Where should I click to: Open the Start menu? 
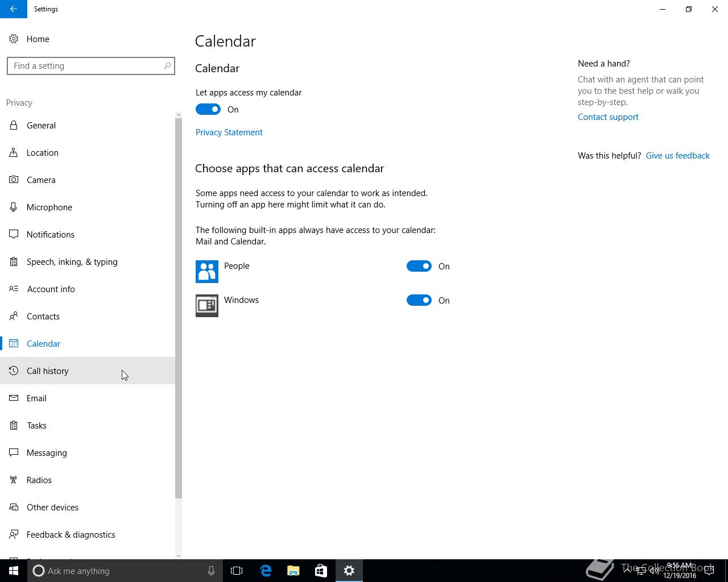click(14, 571)
